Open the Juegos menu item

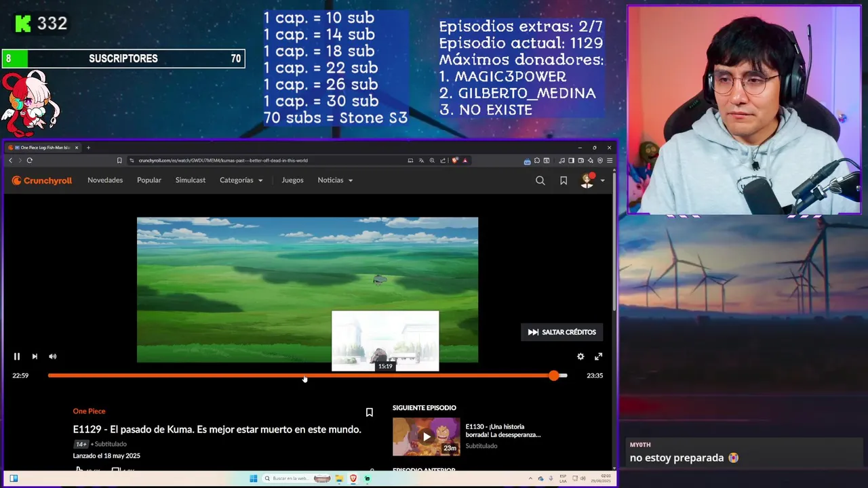point(292,180)
